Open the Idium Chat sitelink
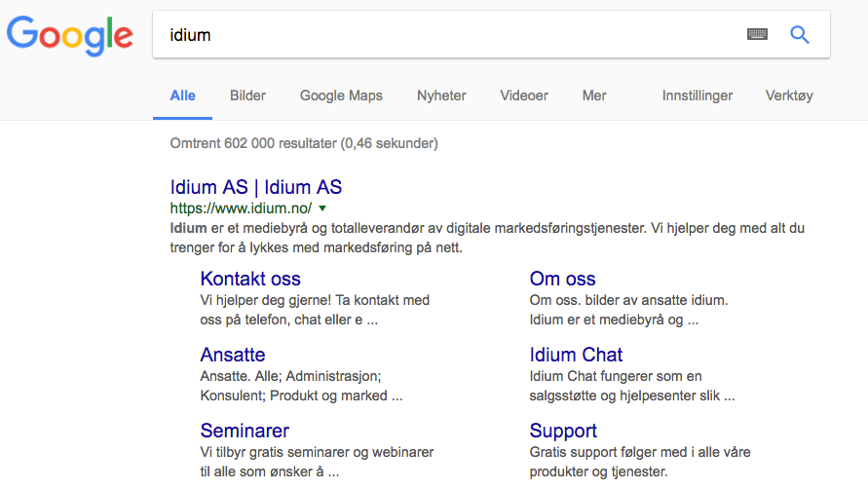The height and width of the screenshot is (490, 868). click(x=576, y=355)
